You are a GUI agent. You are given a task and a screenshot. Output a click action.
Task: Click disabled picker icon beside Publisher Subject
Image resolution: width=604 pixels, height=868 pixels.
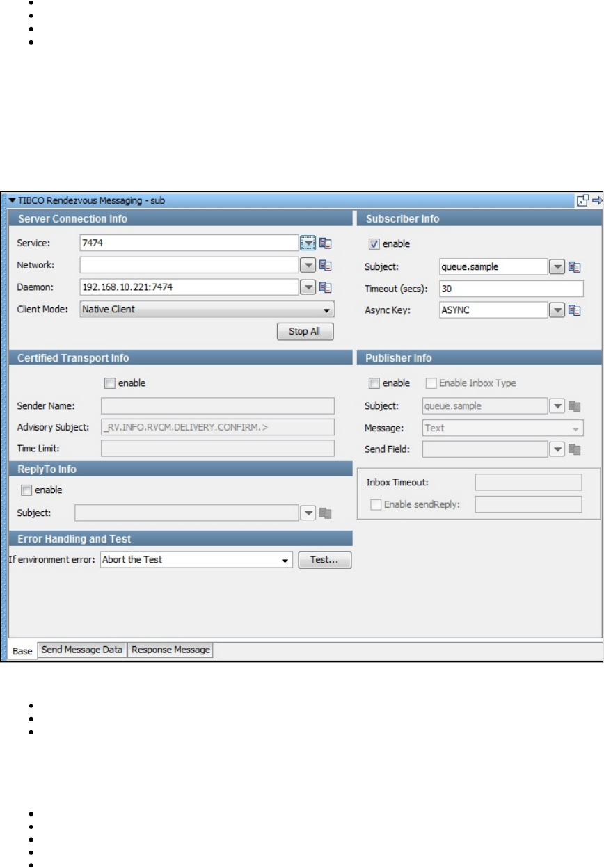click(x=574, y=405)
